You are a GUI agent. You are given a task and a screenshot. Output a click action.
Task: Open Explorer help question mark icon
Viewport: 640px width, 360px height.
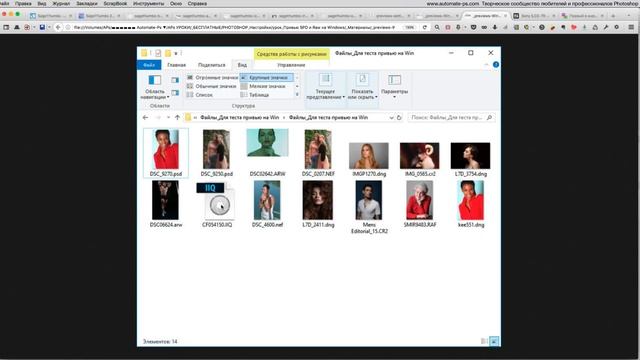click(496, 65)
